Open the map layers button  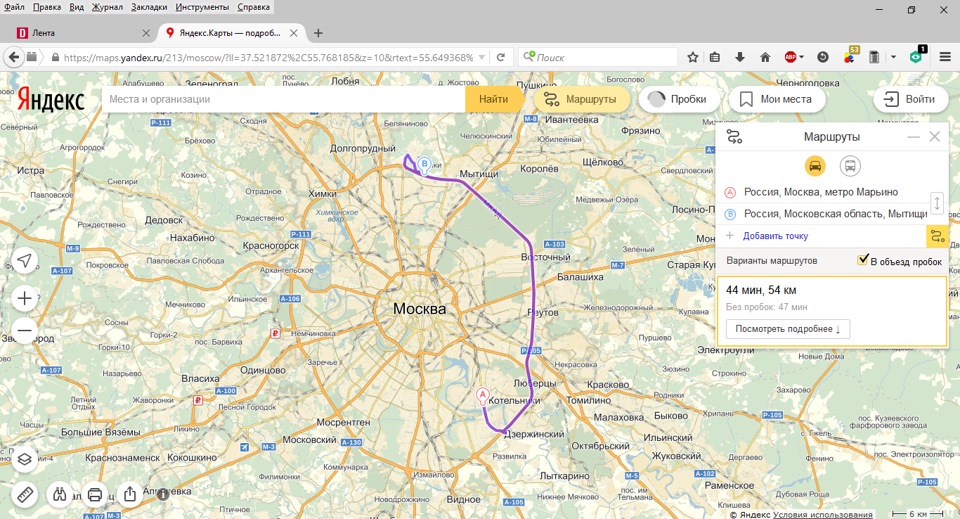coord(24,458)
